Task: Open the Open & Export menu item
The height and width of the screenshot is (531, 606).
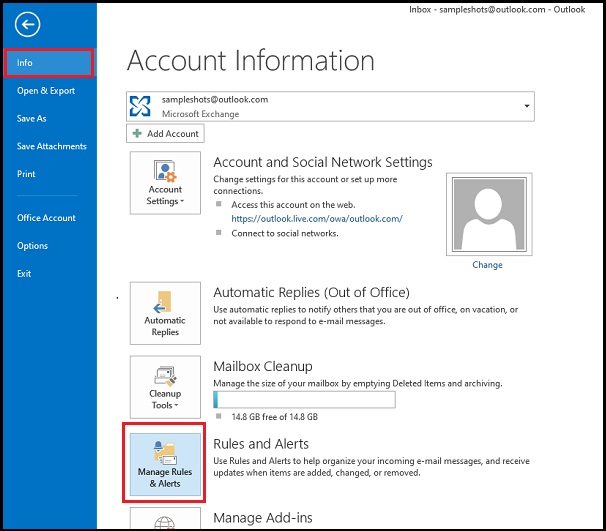Action: [x=46, y=91]
